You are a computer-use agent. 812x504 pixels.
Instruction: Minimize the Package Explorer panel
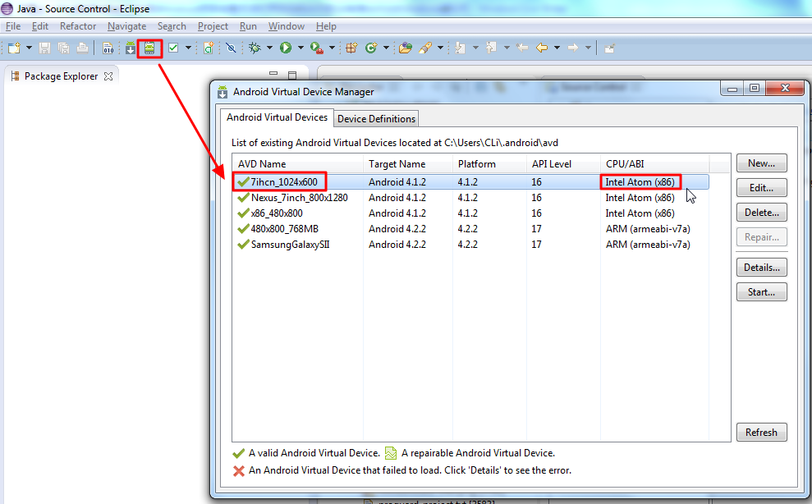pyautogui.click(x=273, y=74)
